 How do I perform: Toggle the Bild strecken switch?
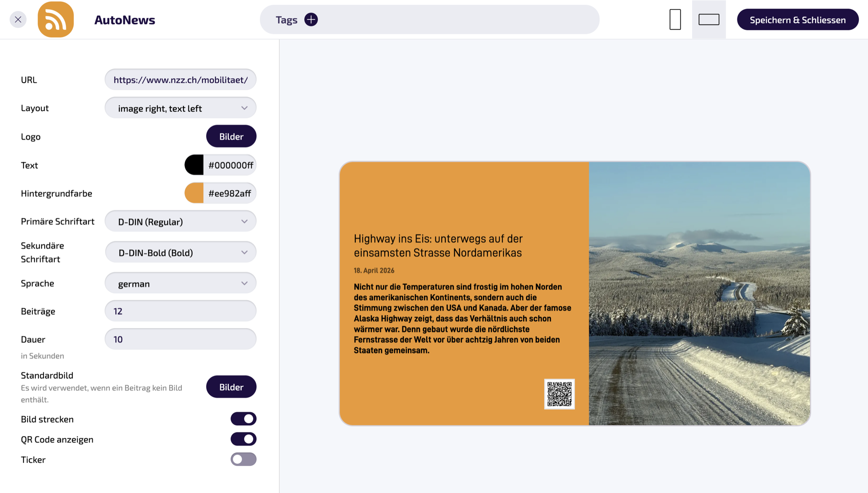point(244,419)
